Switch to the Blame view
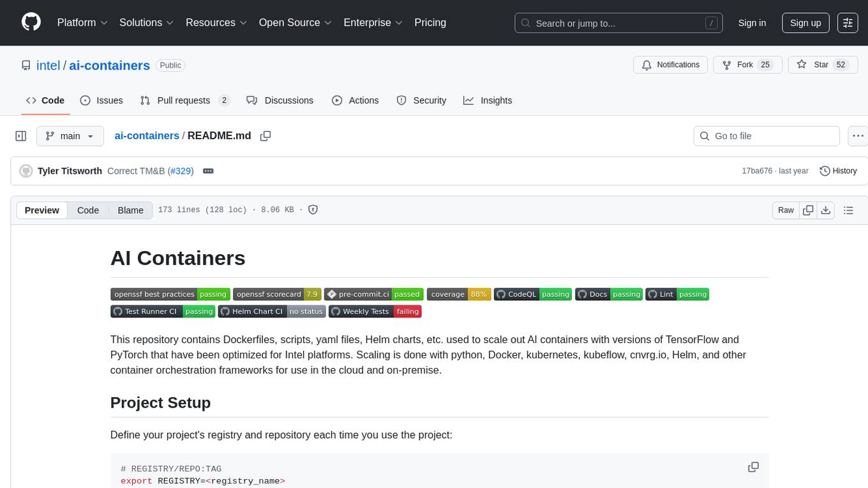Image resolution: width=868 pixels, height=488 pixels. (x=131, y=210)
